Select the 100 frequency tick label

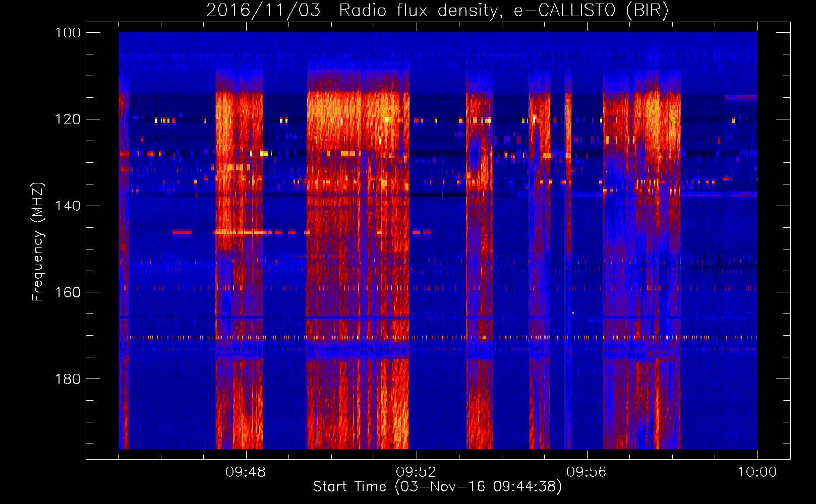[x=68, y=33]
